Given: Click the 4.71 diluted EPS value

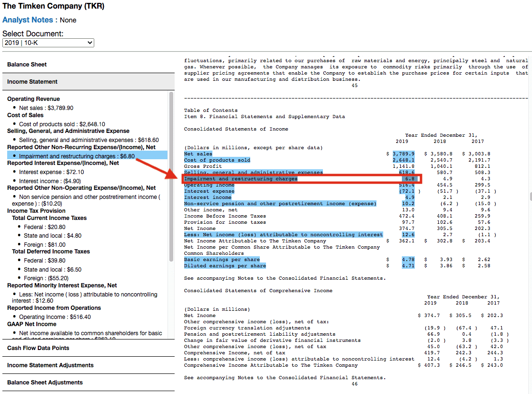Looking at the screenshot, I should click(x=408, y=266).
